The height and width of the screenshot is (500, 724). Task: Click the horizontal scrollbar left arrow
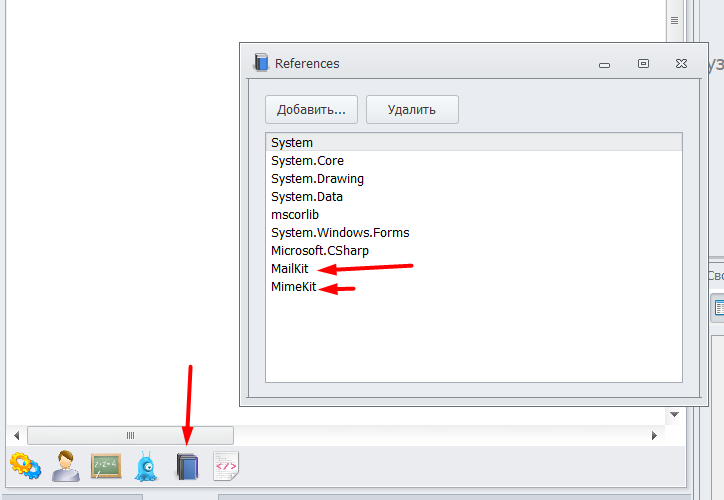tap(17, 435)
